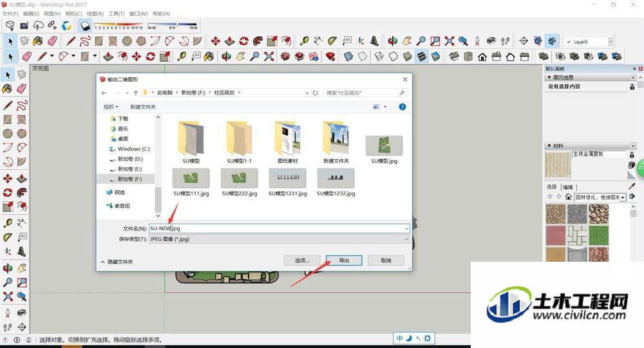644x348 pixels.
Task: Switch to the Top view icon
Action: pos(468,56)
